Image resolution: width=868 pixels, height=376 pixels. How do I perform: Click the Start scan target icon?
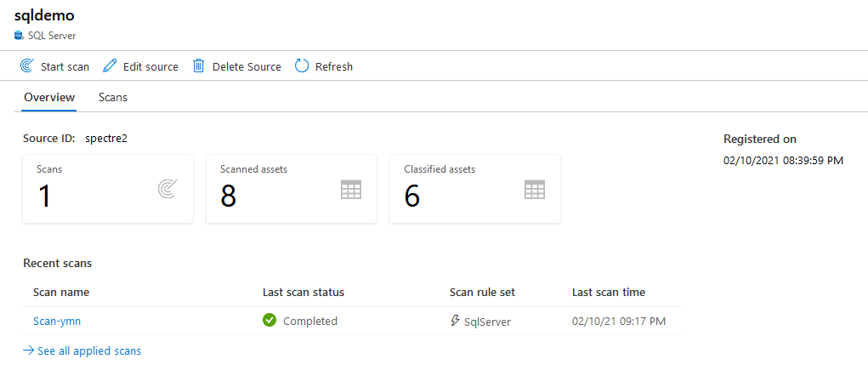pos(27,66)
